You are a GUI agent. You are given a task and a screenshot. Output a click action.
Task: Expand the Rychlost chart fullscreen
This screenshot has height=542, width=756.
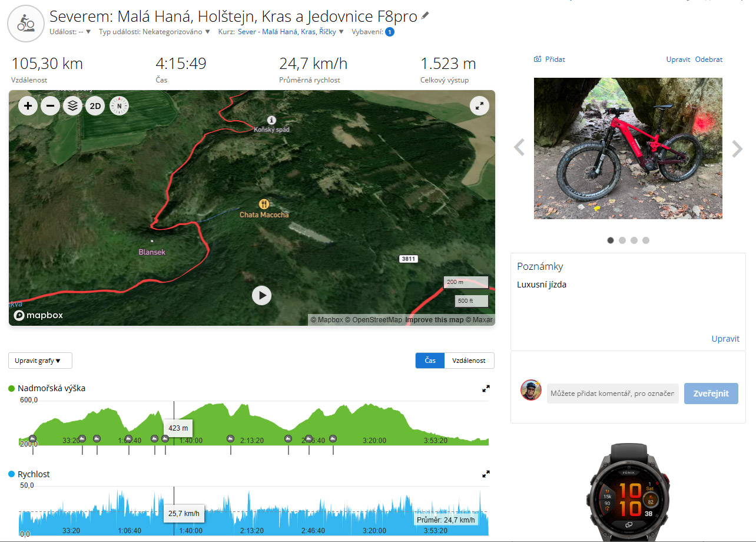coord(486,474)
